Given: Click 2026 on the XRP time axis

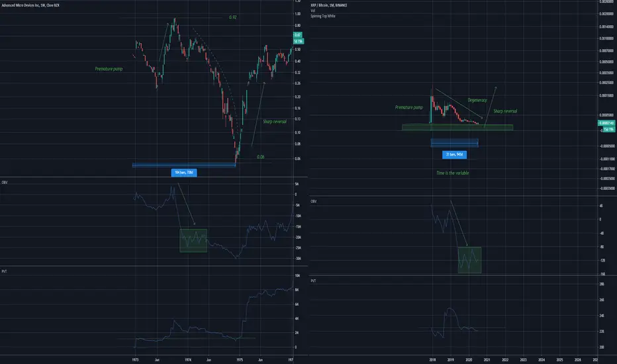Looking at the screenshot, I should click(x=578, y=359).
